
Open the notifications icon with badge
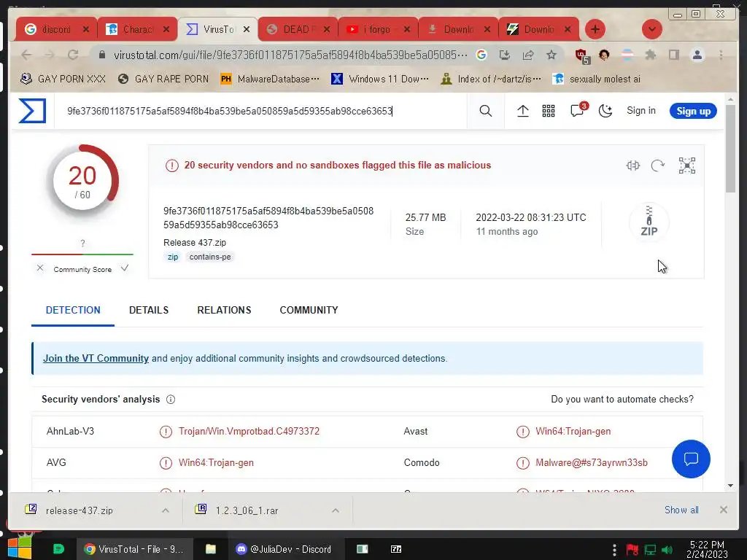click(x=578, y=110)
